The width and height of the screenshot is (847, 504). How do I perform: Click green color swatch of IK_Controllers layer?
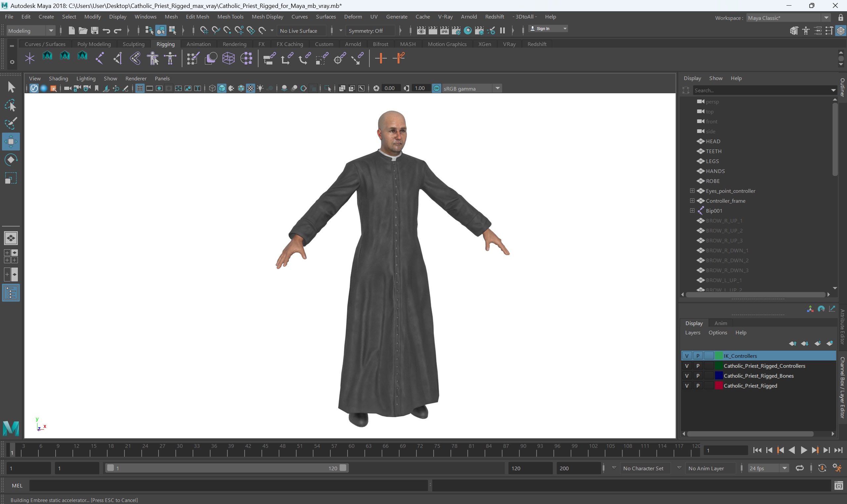coord(719,356)
